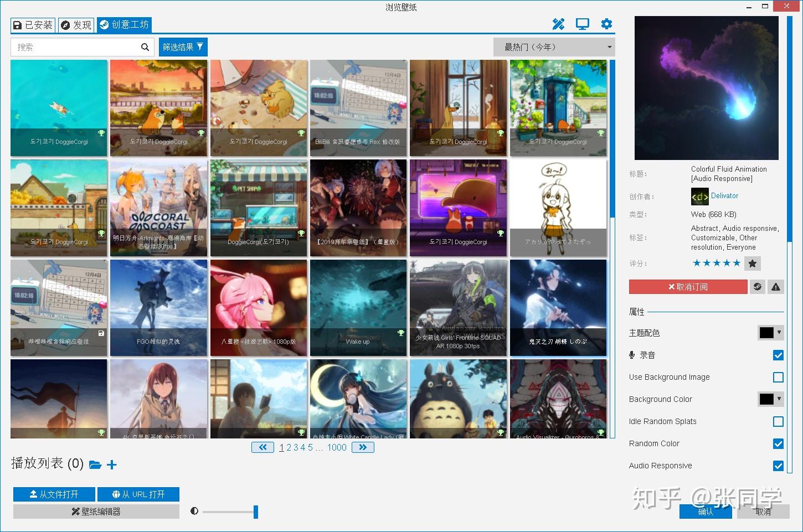Image resolution: width=803 pixels, height=532 pixels.
Task: Switch to 创意工坊 tab
Action: click(x=124, y=25)
